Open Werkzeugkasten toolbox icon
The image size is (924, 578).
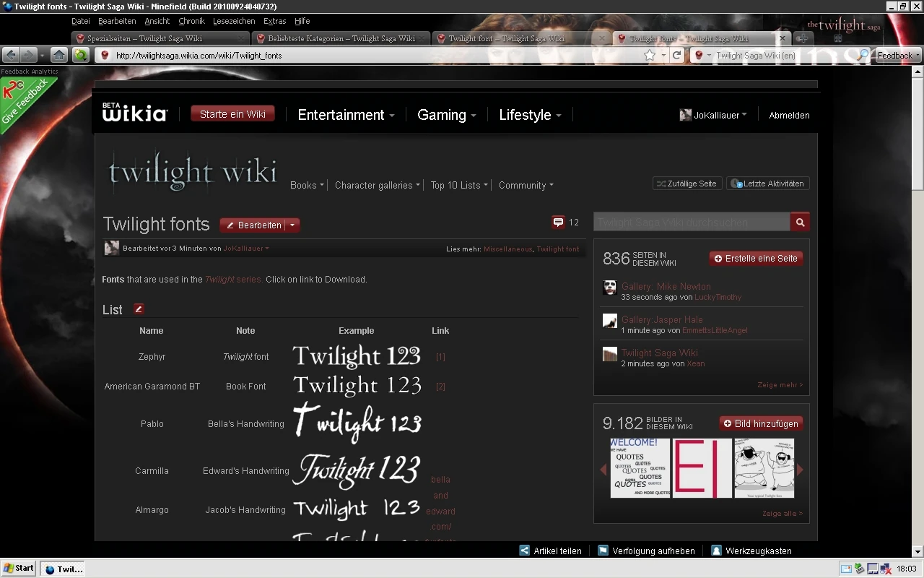(716, 551)
